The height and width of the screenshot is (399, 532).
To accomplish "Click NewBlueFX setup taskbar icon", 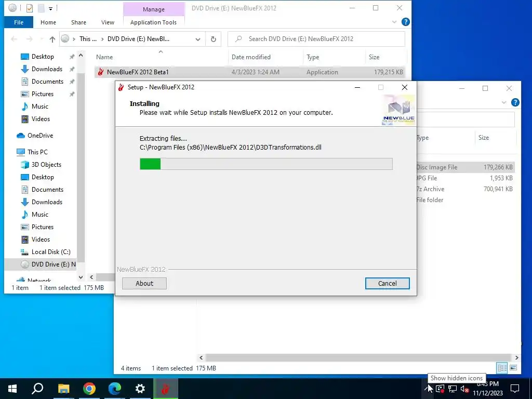I will pos(166,389).
